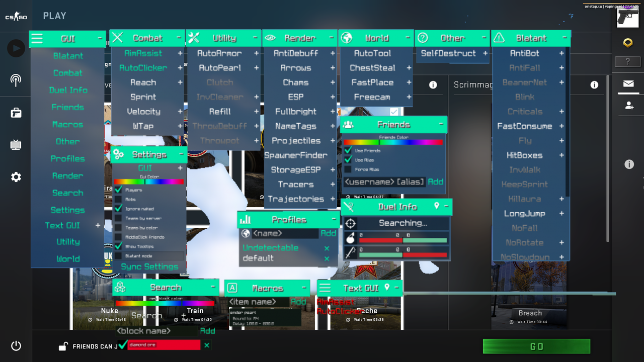The image size is (644, 362).
Task: Remove the Undetectable profile with x
Action: pos(327,248)
